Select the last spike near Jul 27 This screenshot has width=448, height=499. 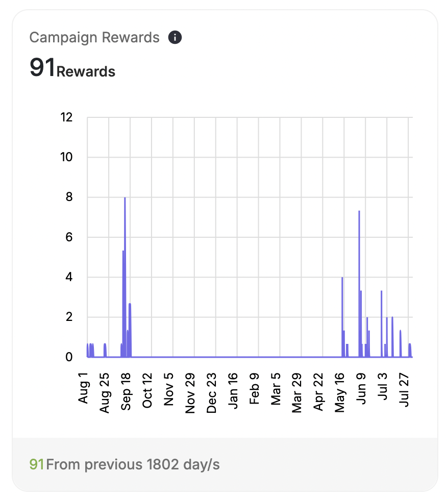pyautogui.click(x=410, y=350)
